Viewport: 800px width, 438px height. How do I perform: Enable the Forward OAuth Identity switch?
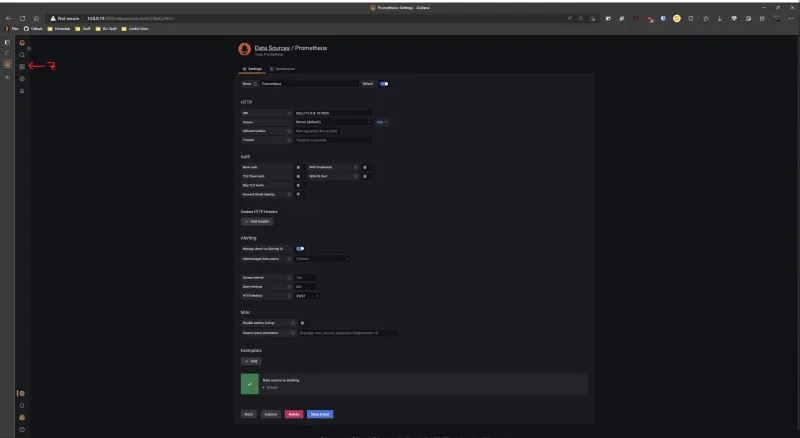[x=298, y=194]
